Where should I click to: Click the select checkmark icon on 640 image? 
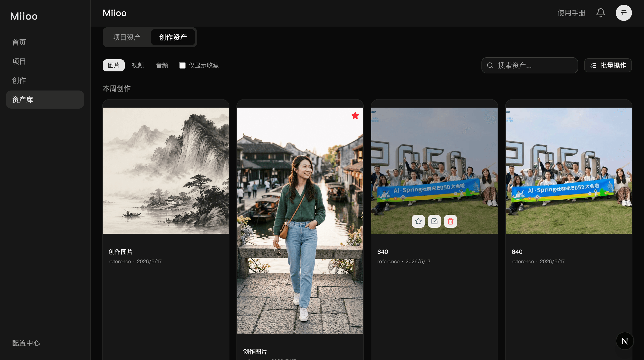coord(434,221)
